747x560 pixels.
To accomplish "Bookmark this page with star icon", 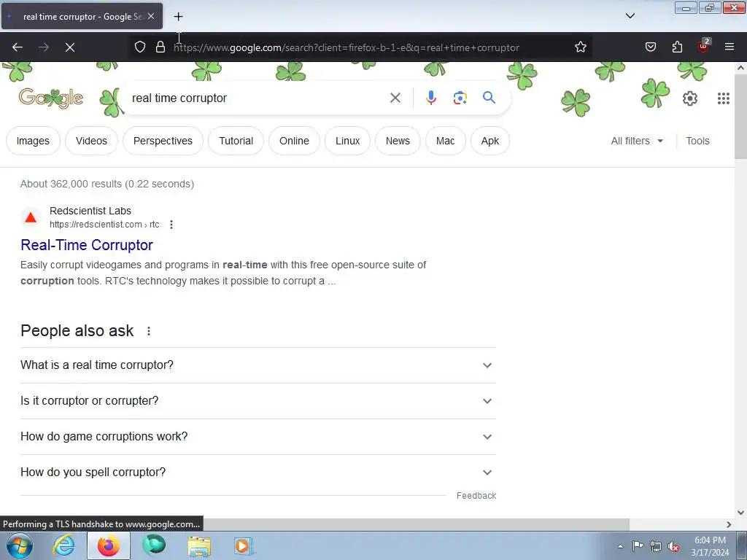I will tap(580, 47).
